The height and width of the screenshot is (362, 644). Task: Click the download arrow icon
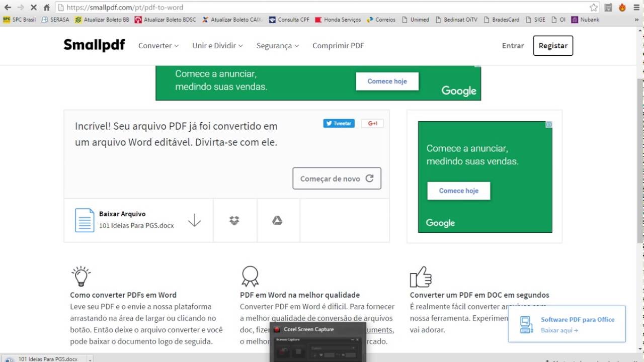pos(194,220)
